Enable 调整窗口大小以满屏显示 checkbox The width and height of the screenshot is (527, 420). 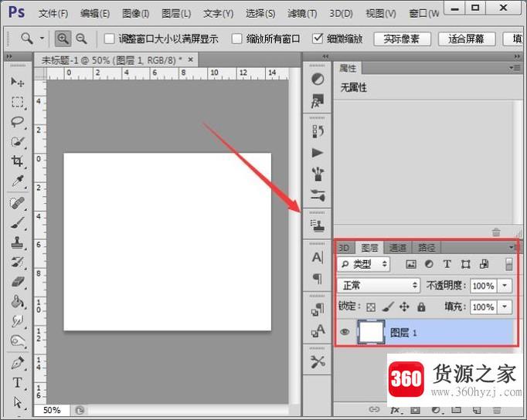click(x=109, y=39)
